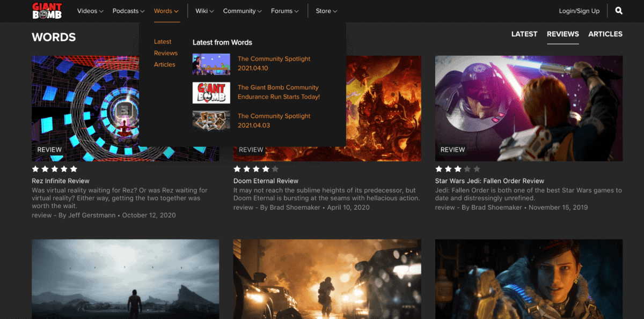Click the Community Spotlight 2021.04.10 thumbnail icon
Screen dimensions: 644x319
click(211, 64)
